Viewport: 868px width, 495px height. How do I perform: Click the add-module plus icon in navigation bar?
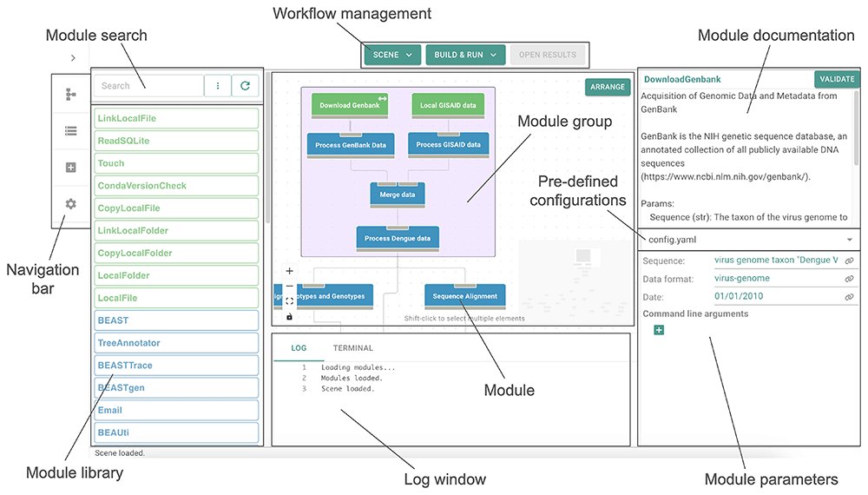click(71, 168)
